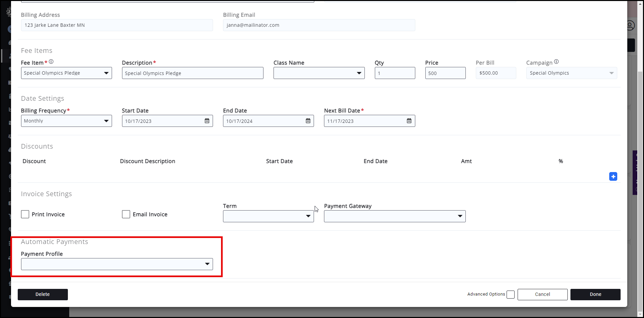The width and height of the screenshot is (644, 318).
Task: Open the Class Name dropdown
Action: (x=319, y=73)
